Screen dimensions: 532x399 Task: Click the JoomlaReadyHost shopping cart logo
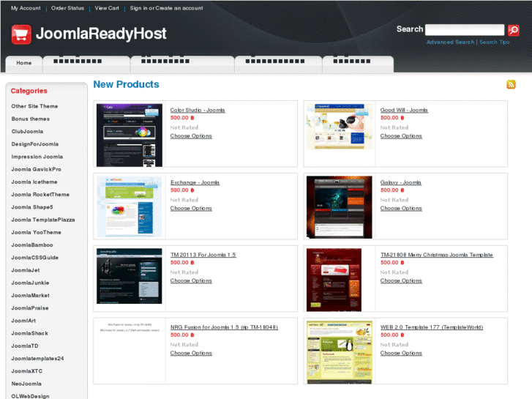[x=21, y=34]
